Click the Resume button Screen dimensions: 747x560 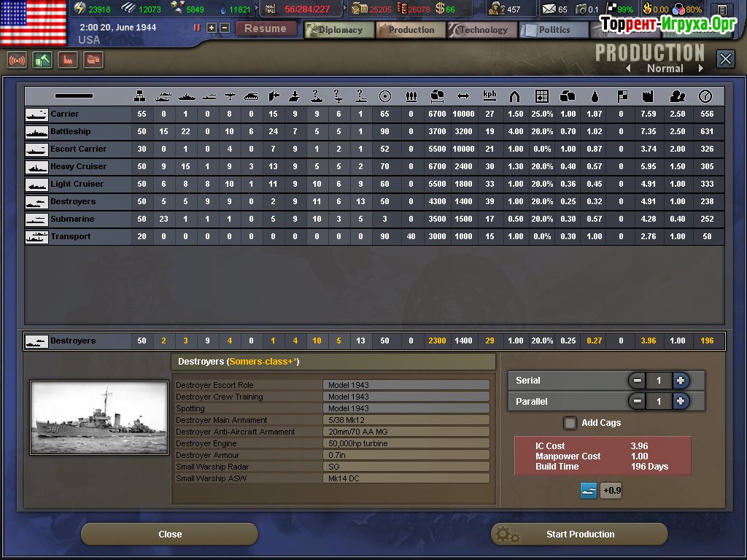[x=266, y=28]
